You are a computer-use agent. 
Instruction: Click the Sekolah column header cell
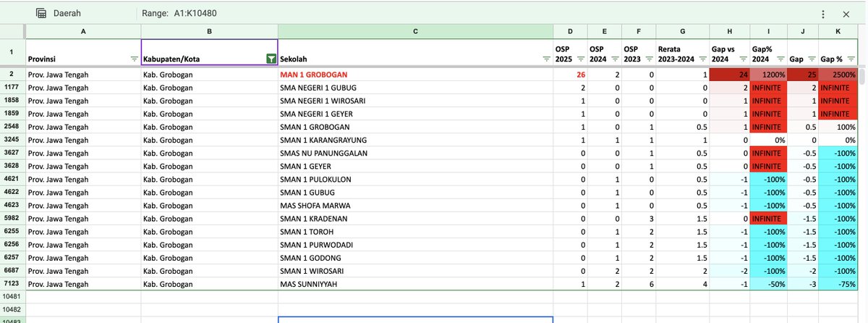click(x=415, y=53)
